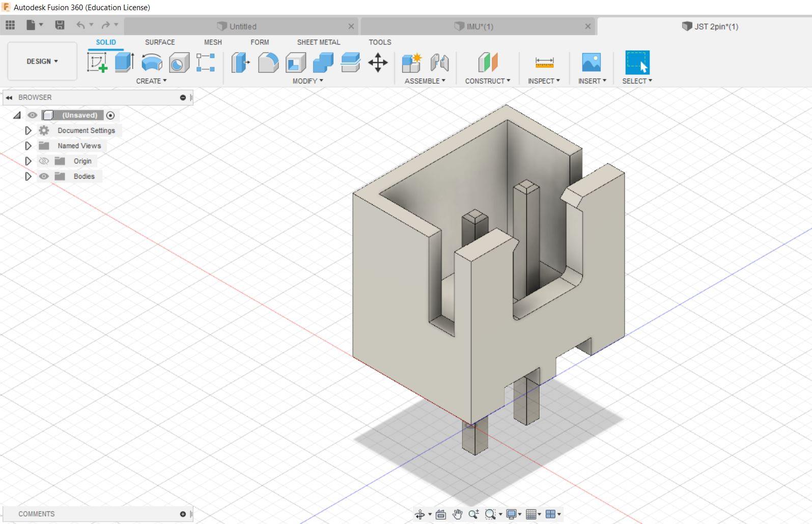The image size is (812, 524).
Task: Select the Zoom tool
Action: pyautogui.click(x=473, y=514)
